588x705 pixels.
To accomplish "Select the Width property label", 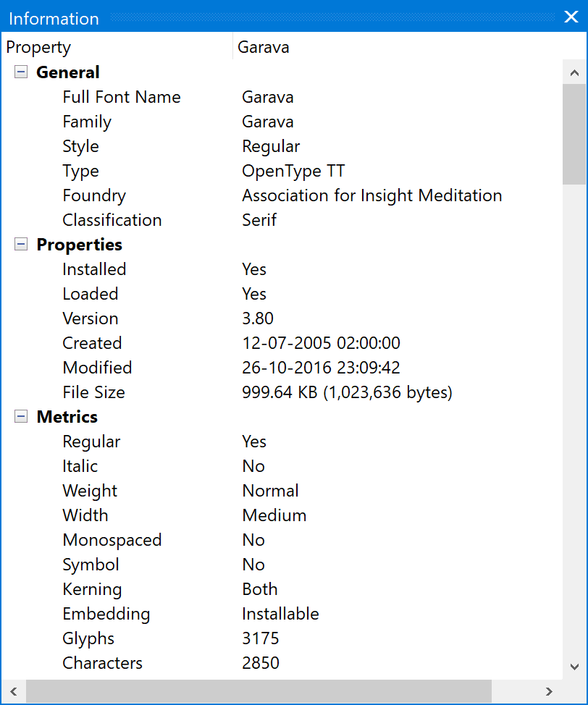I will 85,515.
